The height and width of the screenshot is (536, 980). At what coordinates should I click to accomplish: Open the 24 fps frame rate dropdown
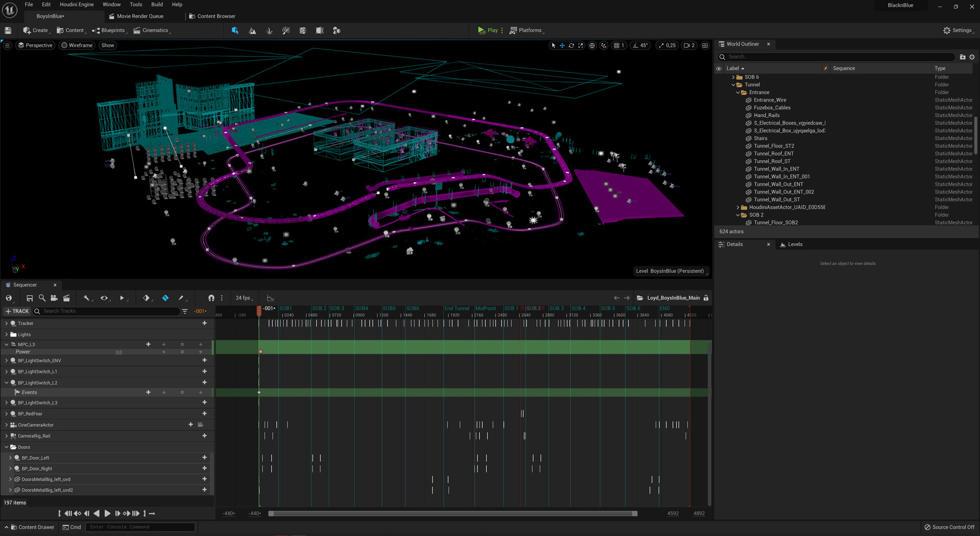point(244,298)
